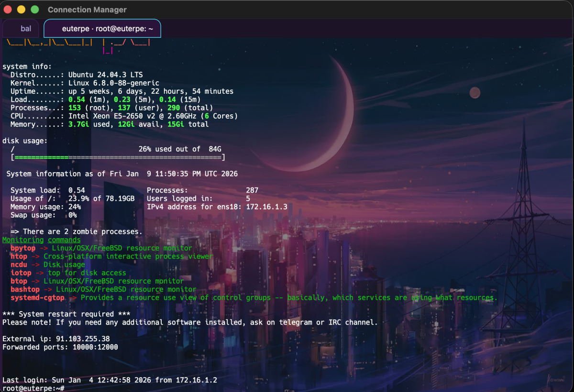Click "There are 2 zombie processes." line
This screenshot has width=574, height=392.
pos(77,231)
